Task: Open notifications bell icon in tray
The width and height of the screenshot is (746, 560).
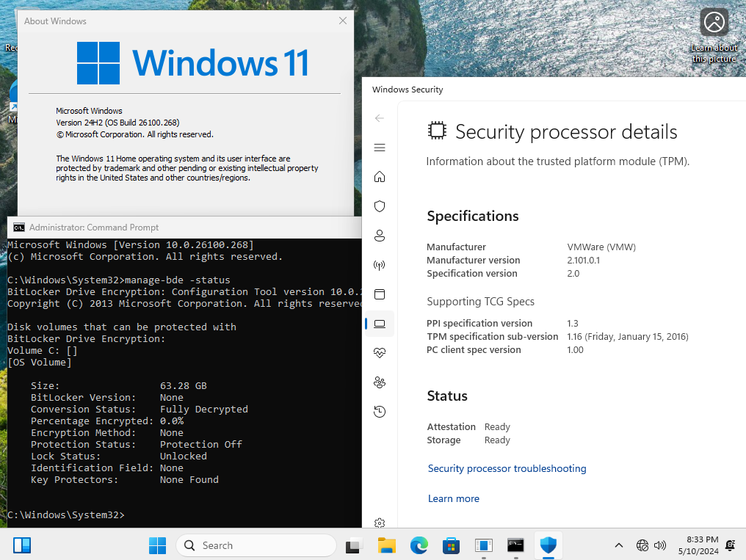Action: [x=730, y=545]
